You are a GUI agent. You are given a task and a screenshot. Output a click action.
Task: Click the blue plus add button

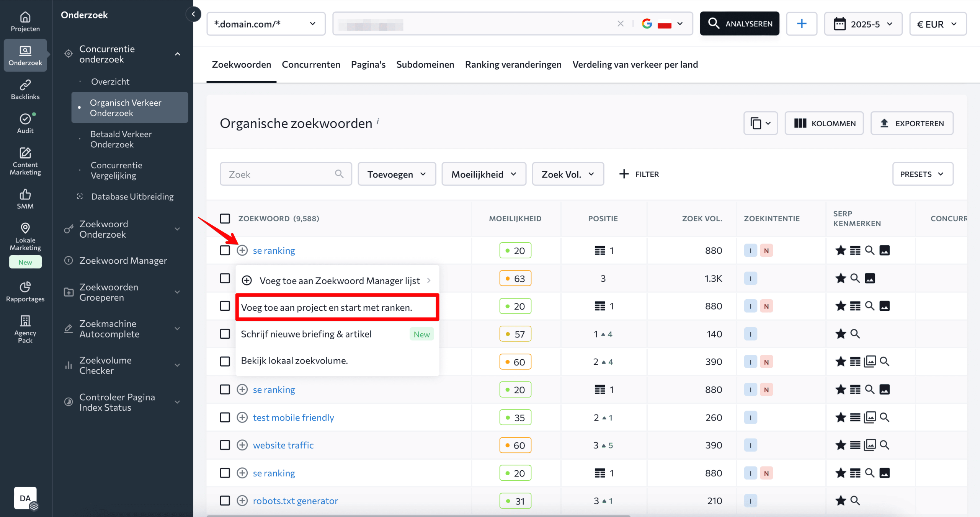802,24
